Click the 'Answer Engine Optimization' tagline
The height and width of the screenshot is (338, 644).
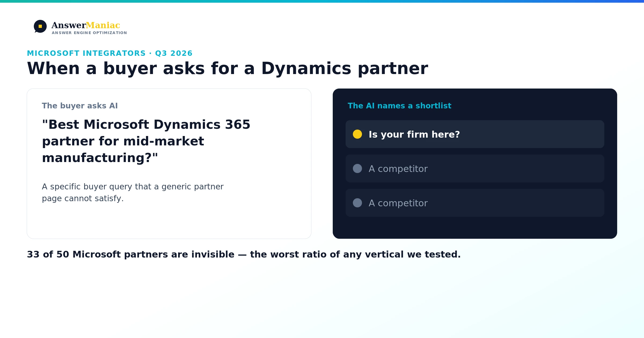pos(89,33)
